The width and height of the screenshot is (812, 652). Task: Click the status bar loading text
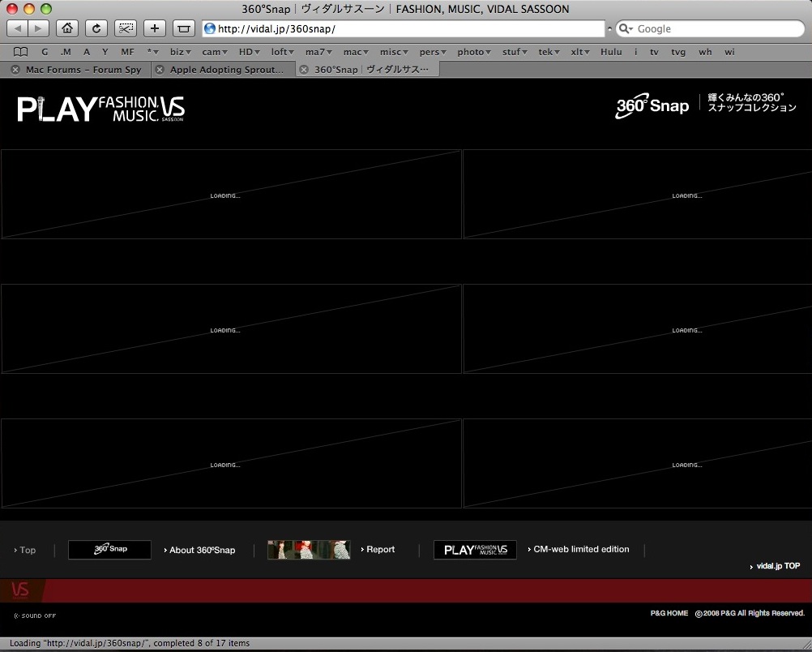pyautogui.click(x=130, y=643)
